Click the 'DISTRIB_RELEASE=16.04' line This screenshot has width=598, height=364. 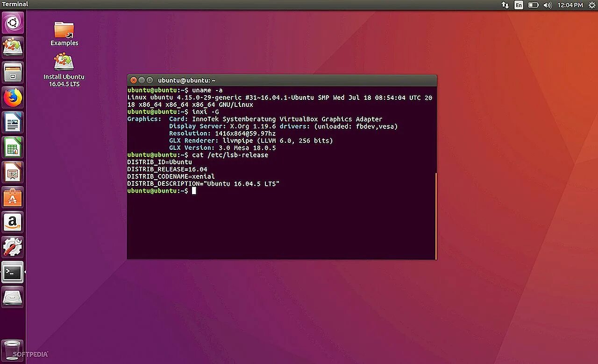pos(167,169)
